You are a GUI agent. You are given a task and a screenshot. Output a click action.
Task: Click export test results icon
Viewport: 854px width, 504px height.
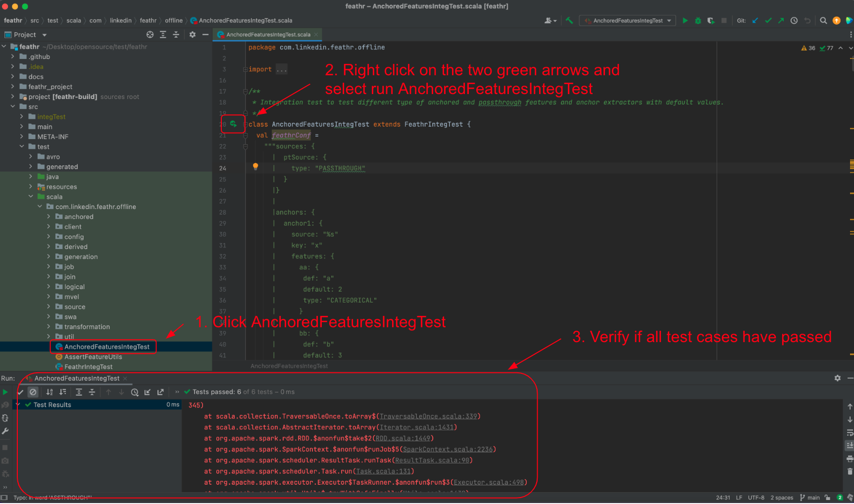pyautogui.click(x=160, y=392)
